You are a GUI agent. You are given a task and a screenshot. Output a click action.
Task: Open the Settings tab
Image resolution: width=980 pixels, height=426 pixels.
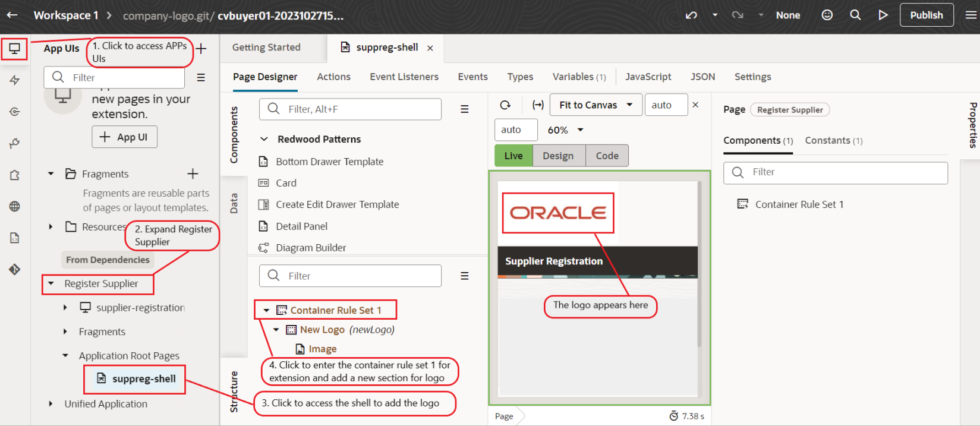[752, 77]
